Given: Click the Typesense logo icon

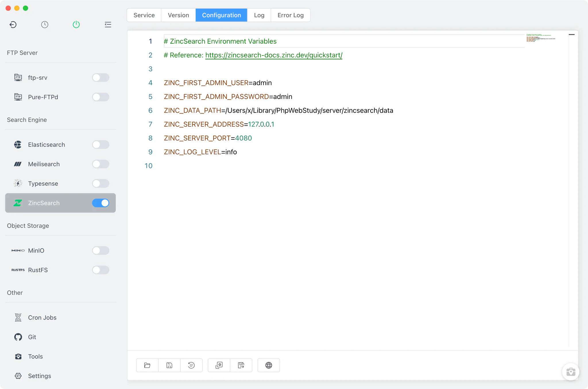Looking at the screenshot, I should pos(18,183).
